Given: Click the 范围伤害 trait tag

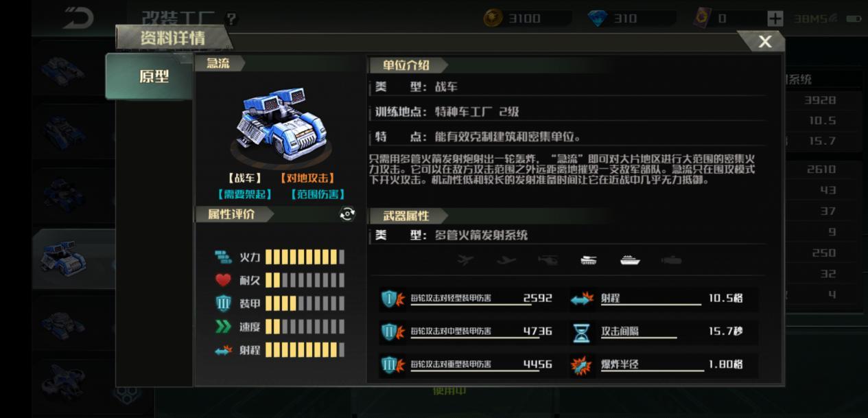Looking at the screenshot, I should pyautogui.click(x=318, y=194).
